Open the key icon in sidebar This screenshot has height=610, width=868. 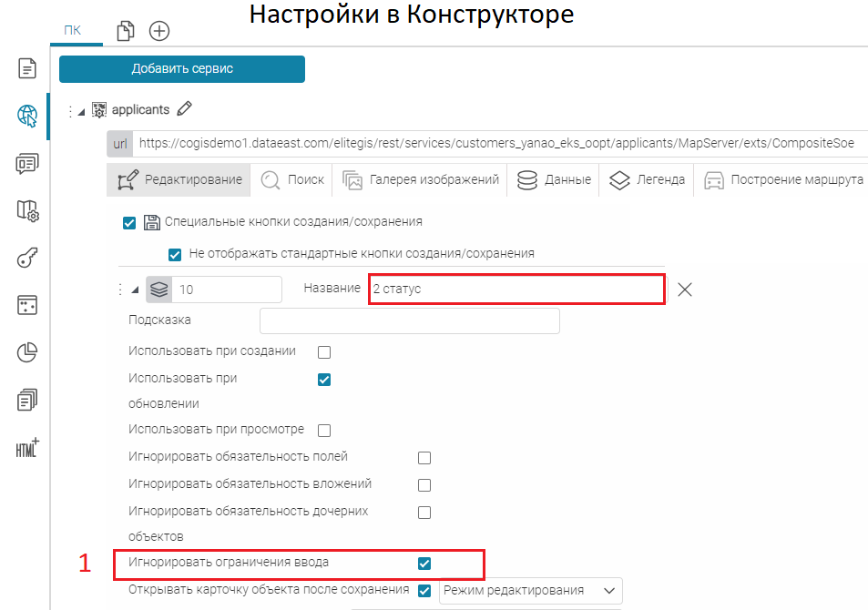pos(27,258)
